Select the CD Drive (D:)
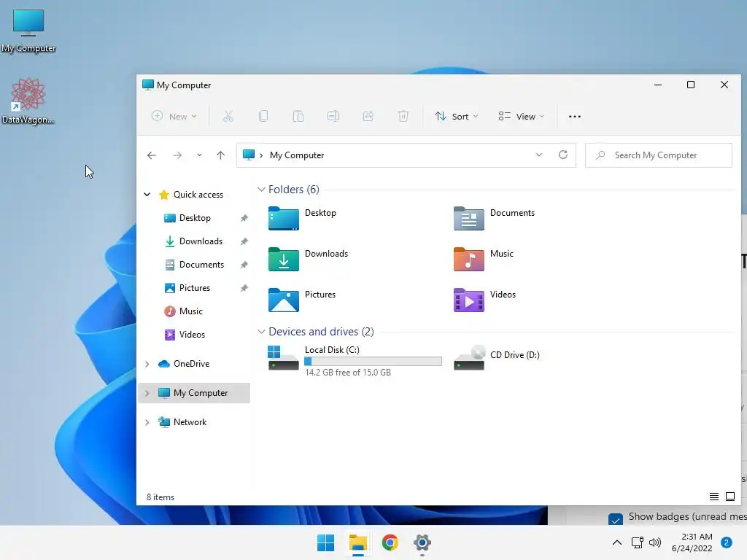This screenshot has height=560, width=747. (497, 358)
